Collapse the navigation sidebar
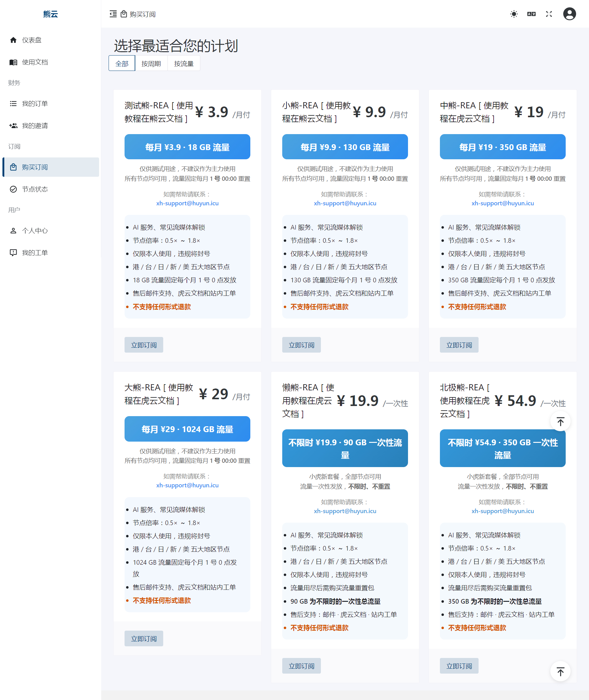Image resolution: width=589 pixels, height=700 pixels. (113, 14)
